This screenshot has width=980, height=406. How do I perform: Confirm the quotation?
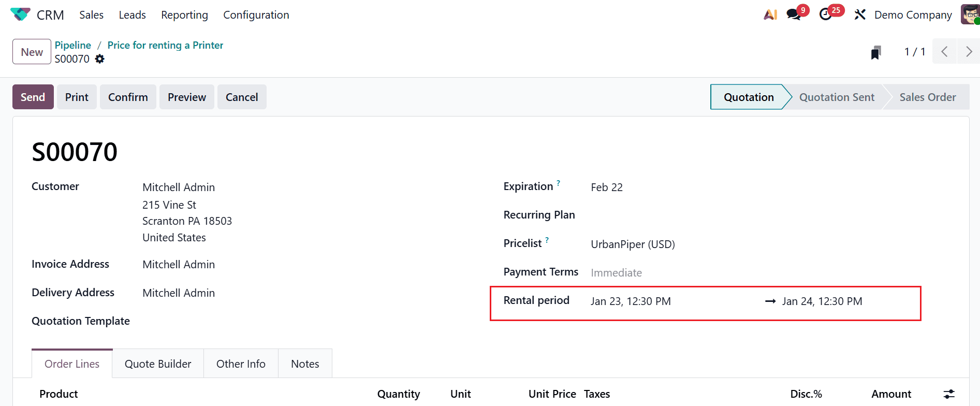[128, 97]
